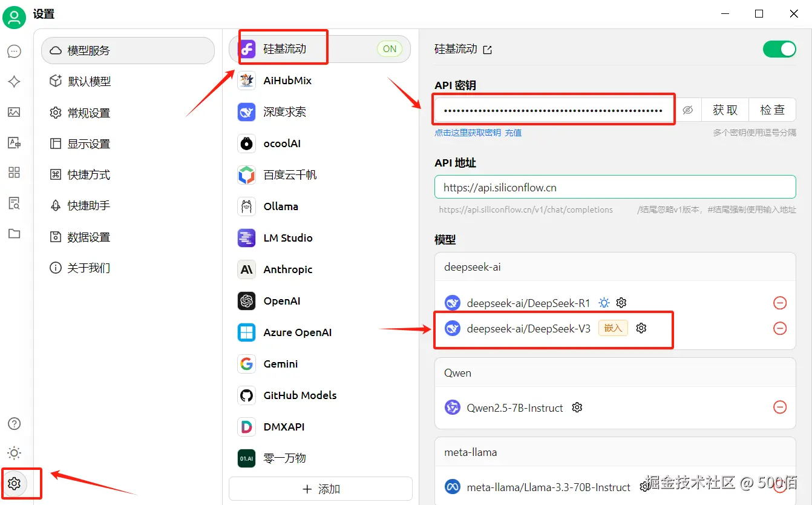Select the LM Studio provider
812x505 pixels.
click(319, 238)
